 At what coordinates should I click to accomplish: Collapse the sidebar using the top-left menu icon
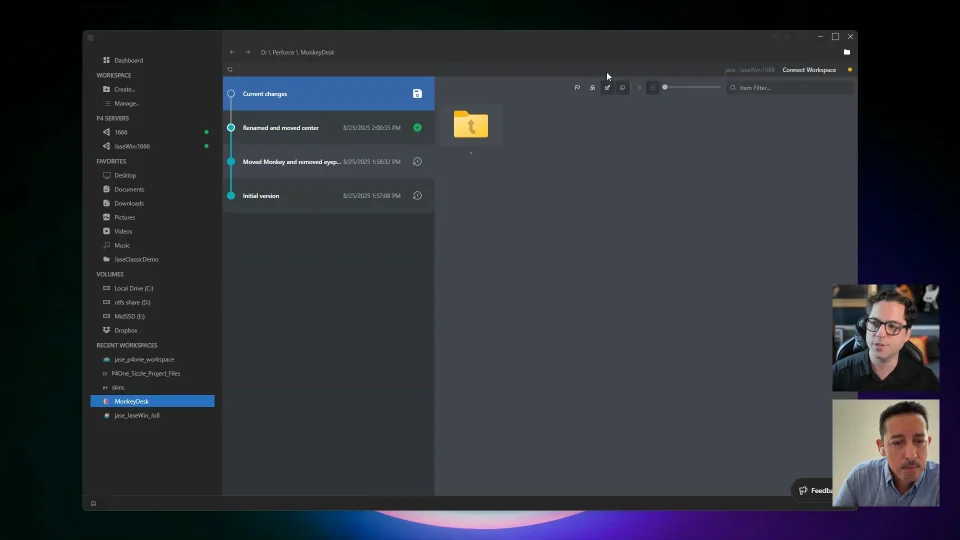click(x=90, y=38)
